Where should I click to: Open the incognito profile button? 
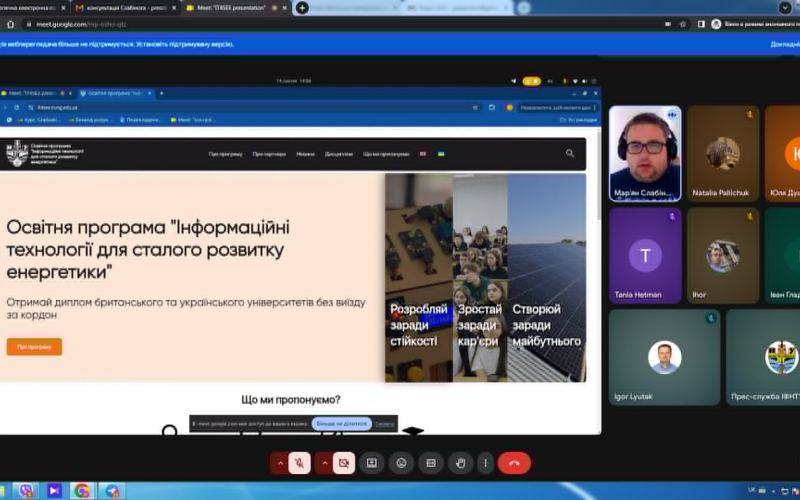point(755,24)
